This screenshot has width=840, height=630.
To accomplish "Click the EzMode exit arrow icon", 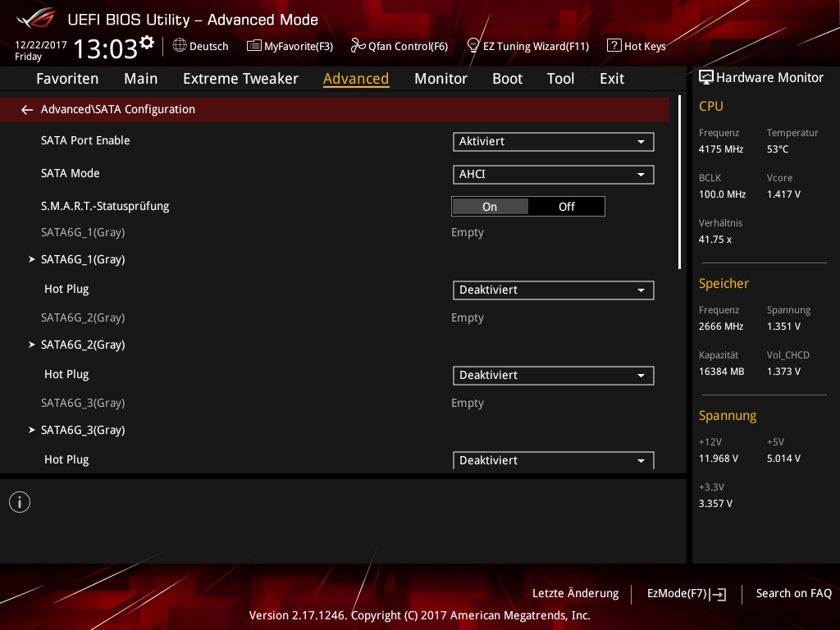I will 719,594.
